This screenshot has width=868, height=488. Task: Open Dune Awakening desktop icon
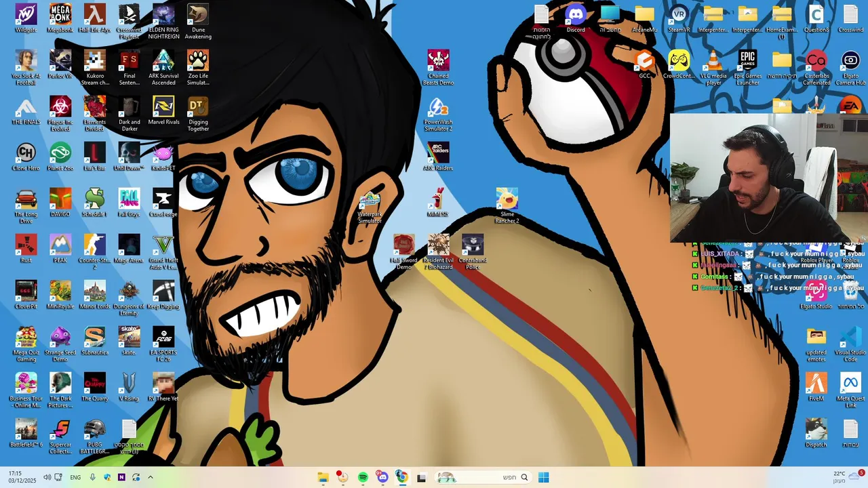tap(198, 22)
